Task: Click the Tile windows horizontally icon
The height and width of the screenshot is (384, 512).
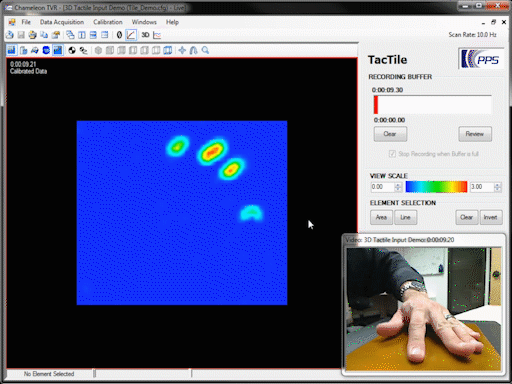Action: (93, 35)
